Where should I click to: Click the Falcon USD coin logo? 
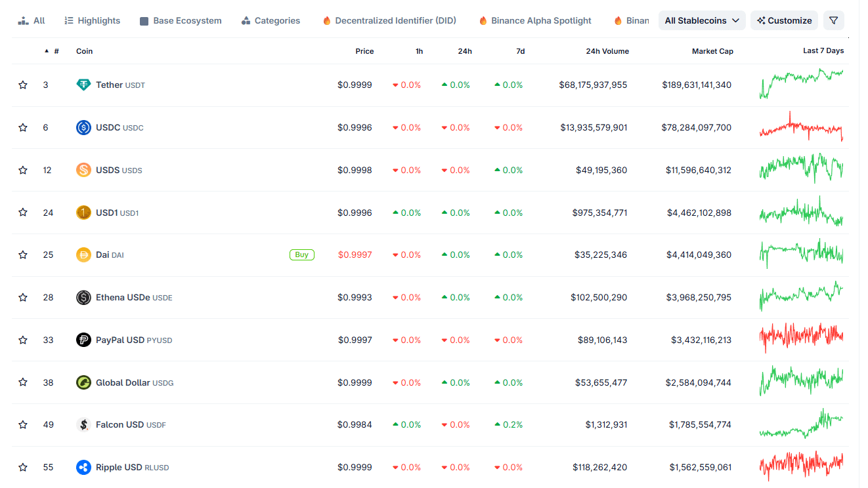[x=83, y=425]
